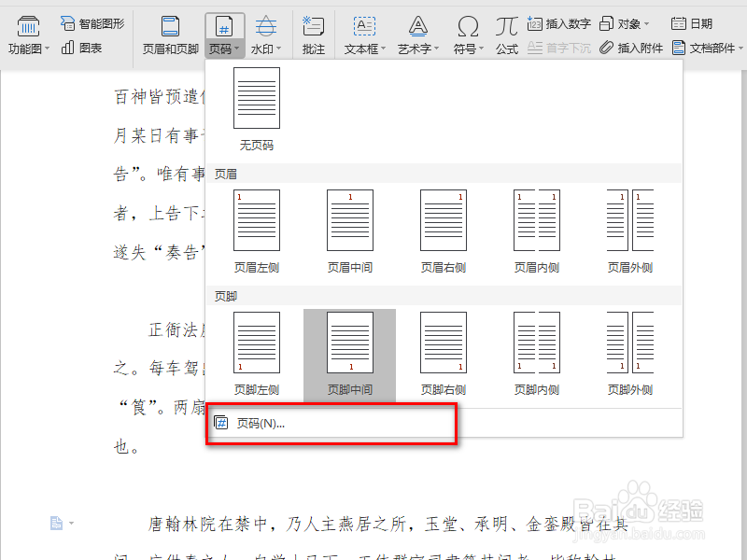The height and width of the screenshot is (560, 747).
Task: Insert a chart with 图表 icon
Action: [84, 47]
